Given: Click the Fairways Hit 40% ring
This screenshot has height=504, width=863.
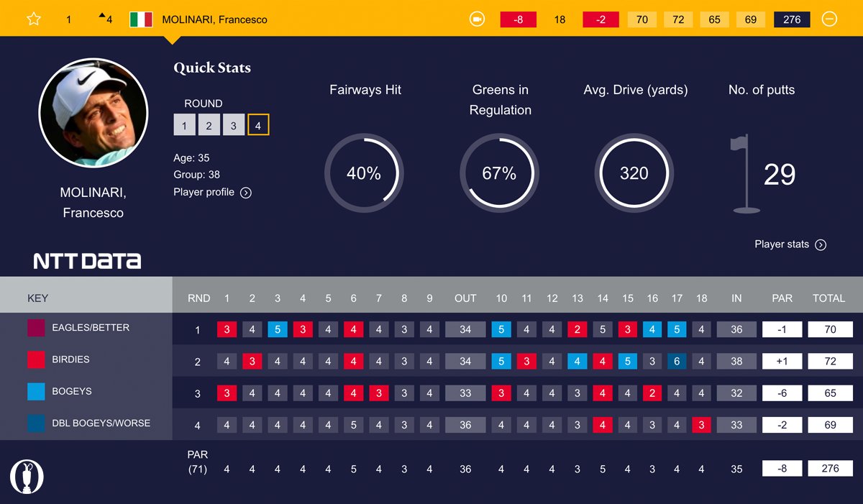Looking at the screenshot, I should point(364,173).
